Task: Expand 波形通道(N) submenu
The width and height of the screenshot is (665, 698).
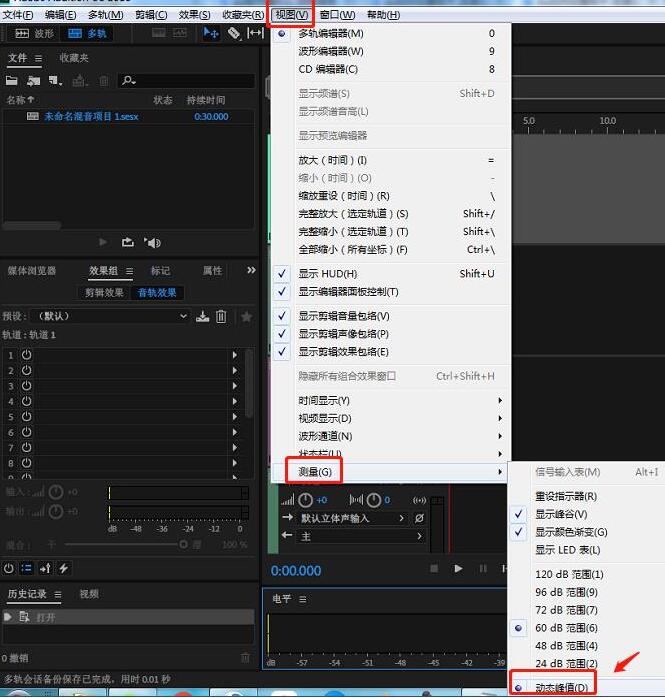Action: point(392,436)
